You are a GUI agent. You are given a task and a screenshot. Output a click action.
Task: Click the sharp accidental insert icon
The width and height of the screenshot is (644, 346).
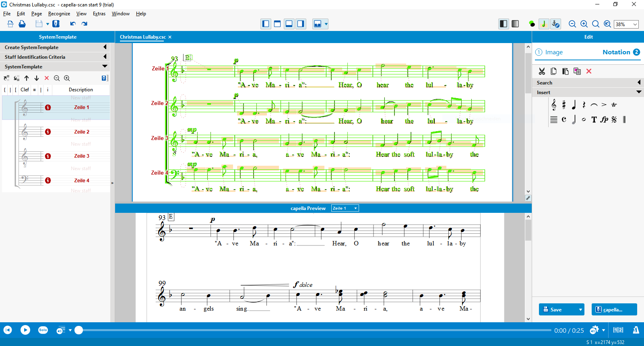[564, 105]
